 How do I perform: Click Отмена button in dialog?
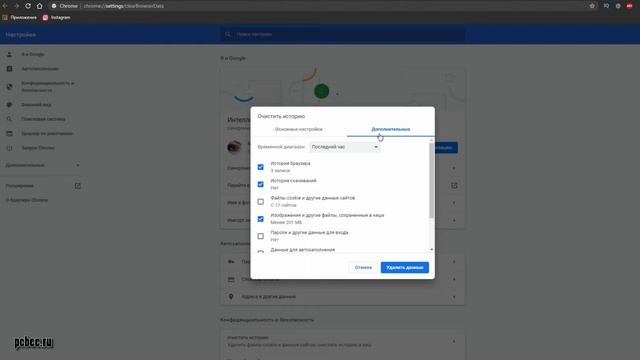363,267
